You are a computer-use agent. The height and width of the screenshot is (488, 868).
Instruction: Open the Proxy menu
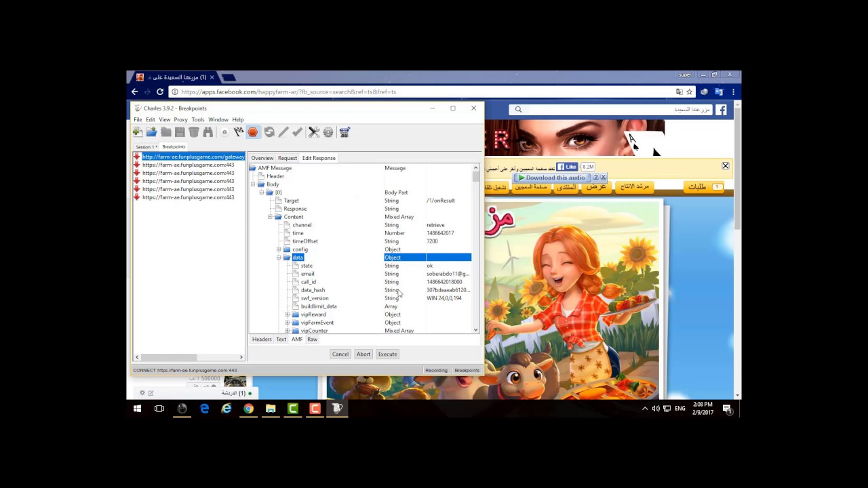pos(180,119)
